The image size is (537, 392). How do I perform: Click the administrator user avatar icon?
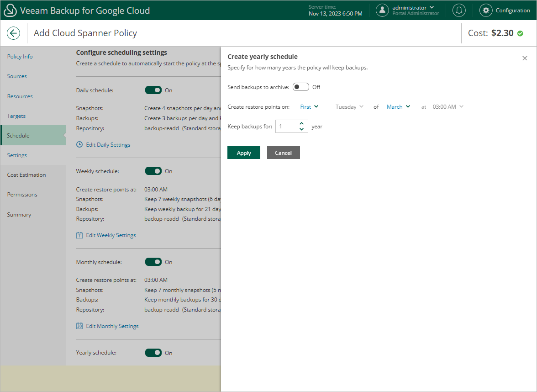[382, 10]
